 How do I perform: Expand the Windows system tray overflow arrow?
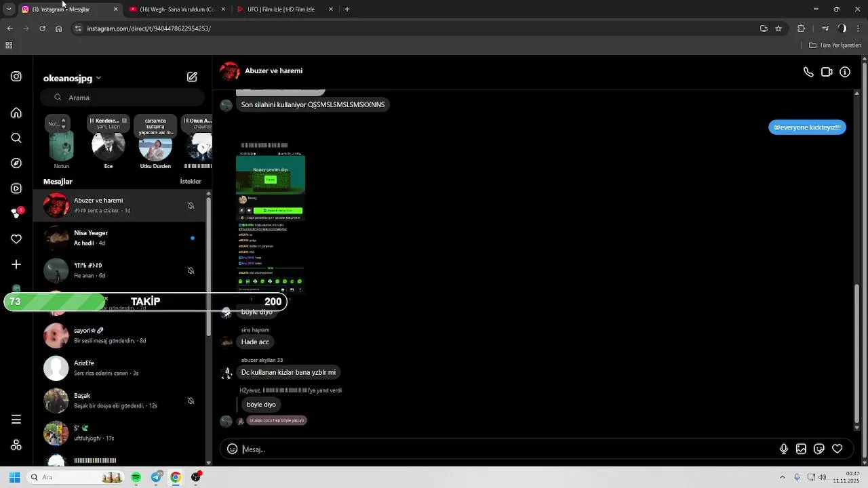click(782, 477)
